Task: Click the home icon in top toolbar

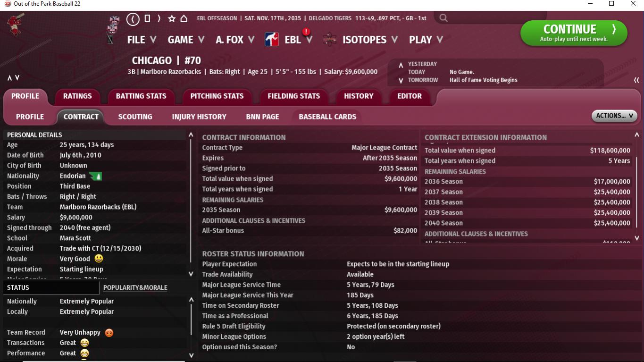Action: [184, 19]
